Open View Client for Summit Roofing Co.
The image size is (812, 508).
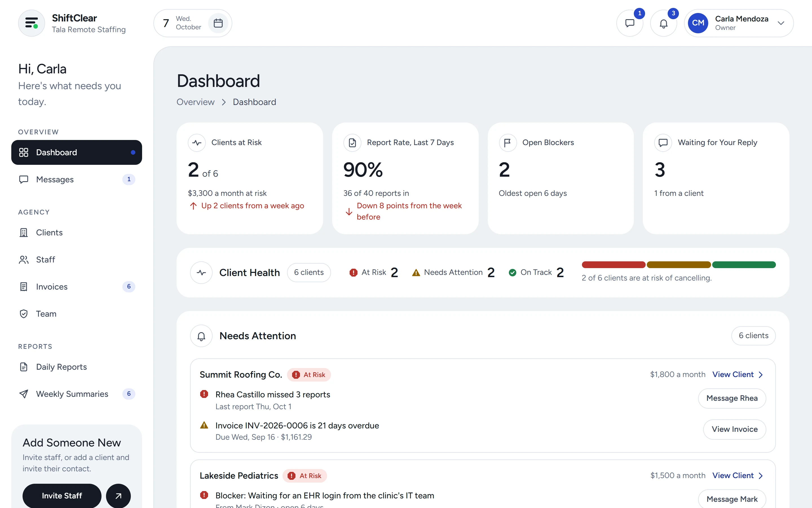pos(738,375)
